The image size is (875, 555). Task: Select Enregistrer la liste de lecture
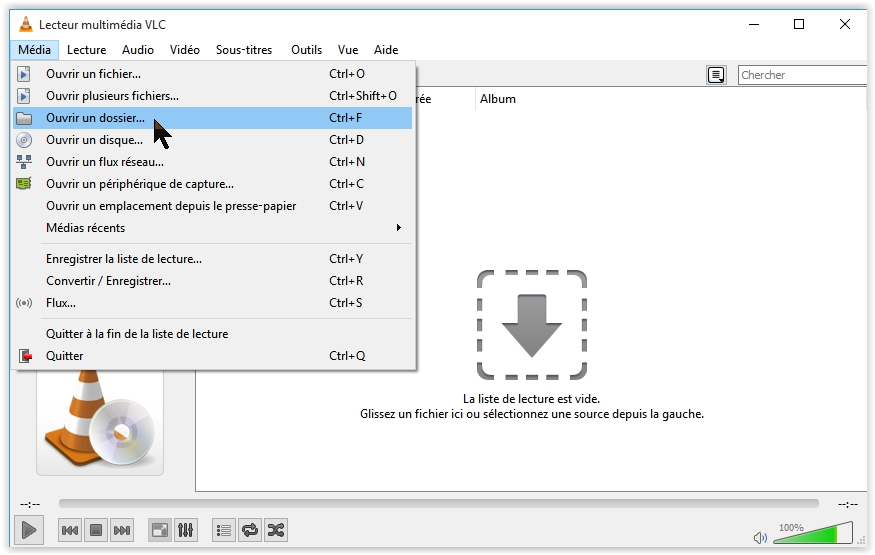tap(213, 259)
